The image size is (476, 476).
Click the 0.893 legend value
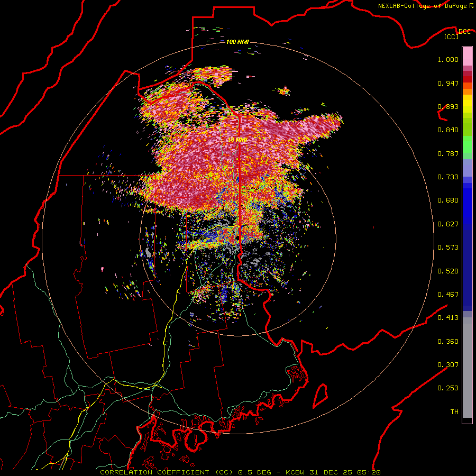tap(448, 106)
